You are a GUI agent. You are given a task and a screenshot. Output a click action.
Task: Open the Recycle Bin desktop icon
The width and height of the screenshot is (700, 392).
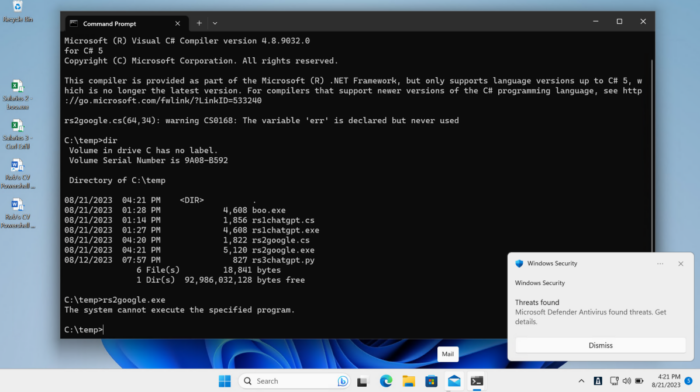[x=17, y=11]
